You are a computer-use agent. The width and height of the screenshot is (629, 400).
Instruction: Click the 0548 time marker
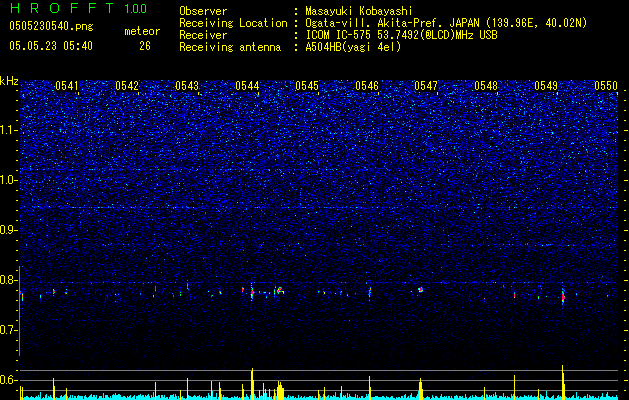coord(486,85)
